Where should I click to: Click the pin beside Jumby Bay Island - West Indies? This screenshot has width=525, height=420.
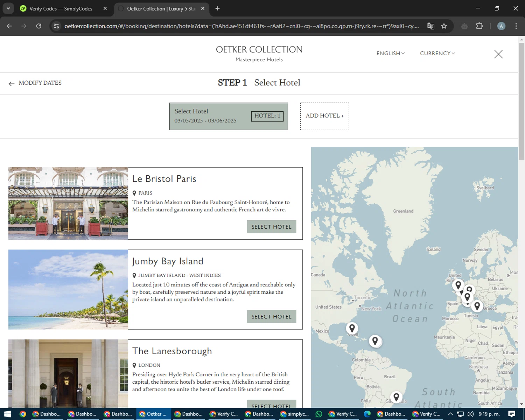134,276
